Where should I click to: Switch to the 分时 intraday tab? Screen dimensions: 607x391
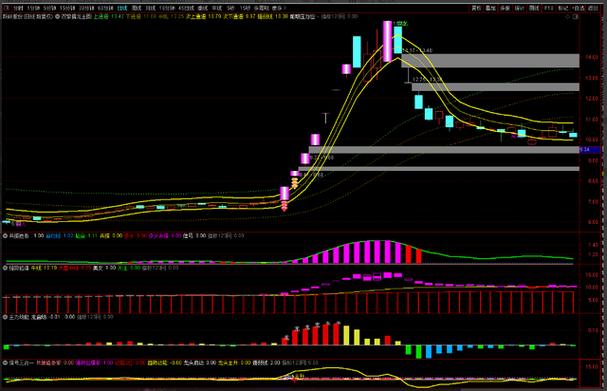tap(18, 8)
